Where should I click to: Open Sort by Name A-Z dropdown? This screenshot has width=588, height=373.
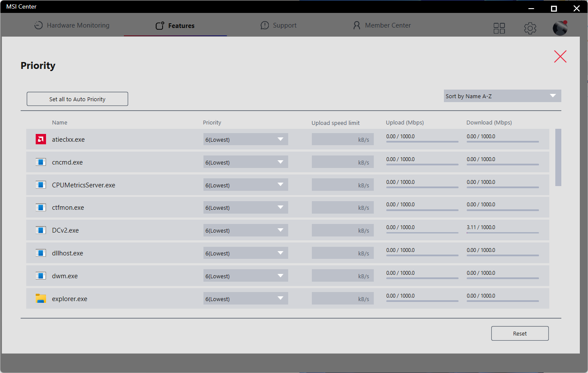click(502, 96)
